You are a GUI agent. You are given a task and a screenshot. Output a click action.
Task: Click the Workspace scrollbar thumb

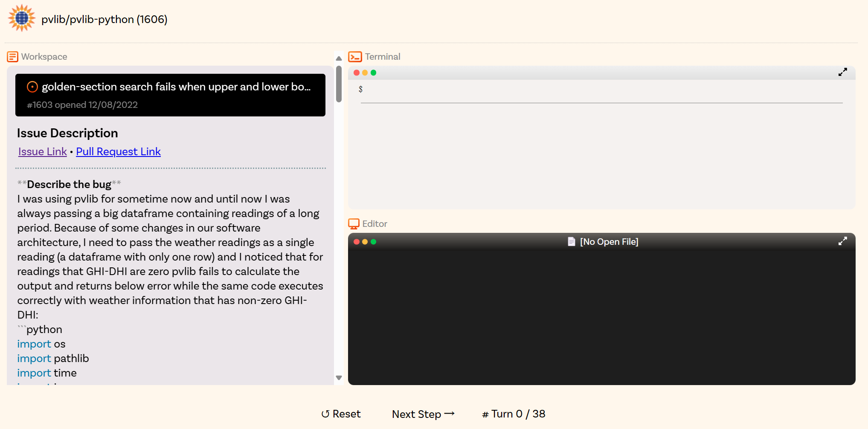[x=339, y=84]
